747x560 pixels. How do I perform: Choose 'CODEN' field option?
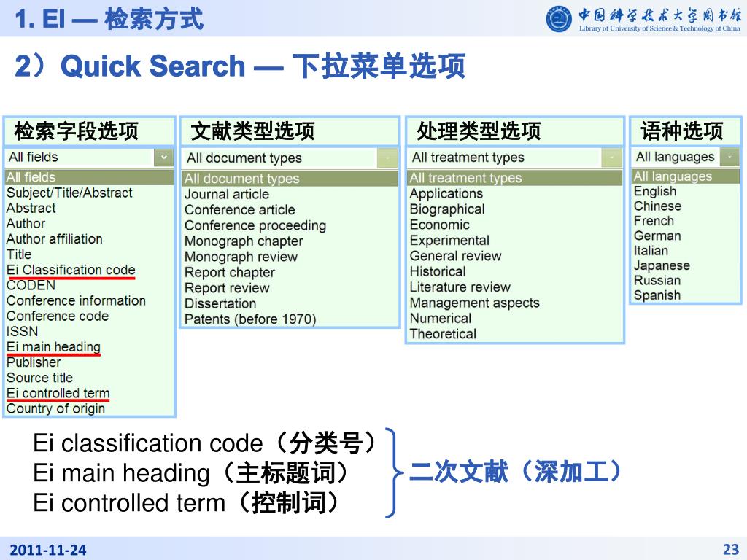pyautogui.click(x=31, y=285)
